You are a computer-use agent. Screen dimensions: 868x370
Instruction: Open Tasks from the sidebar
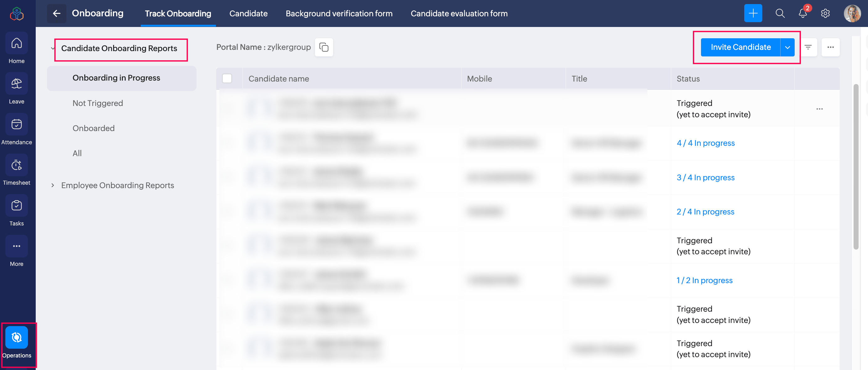[17, 205]
